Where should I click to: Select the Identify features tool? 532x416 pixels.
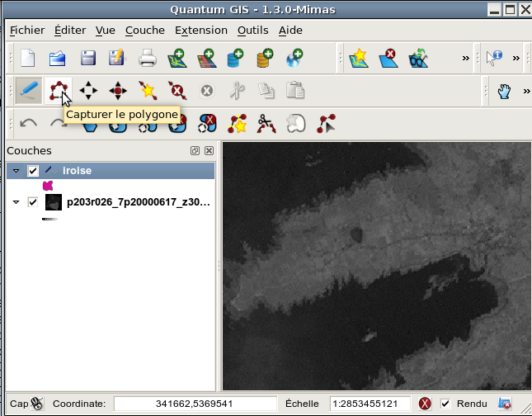(x=494, y=58)
